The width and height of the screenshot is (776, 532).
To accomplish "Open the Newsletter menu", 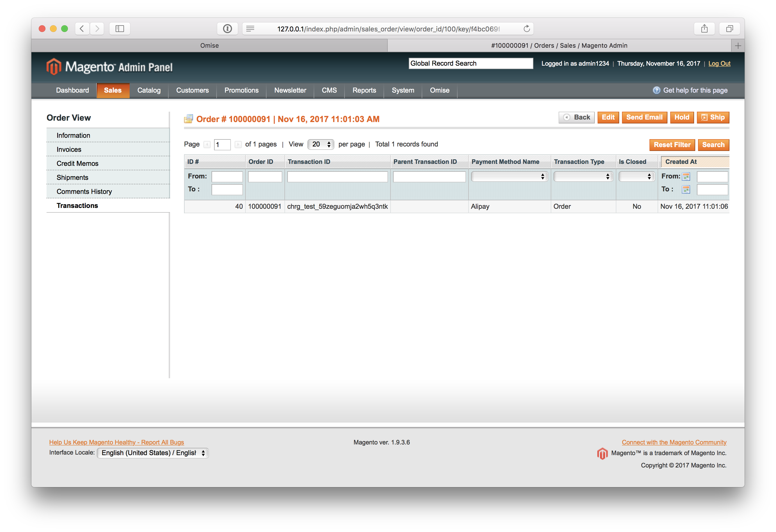I will click(290, 90).
